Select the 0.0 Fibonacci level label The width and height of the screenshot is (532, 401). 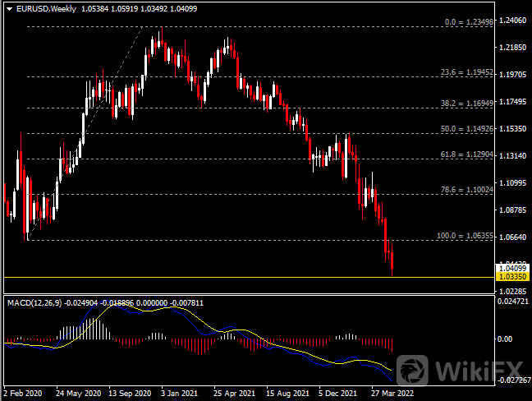464,22
